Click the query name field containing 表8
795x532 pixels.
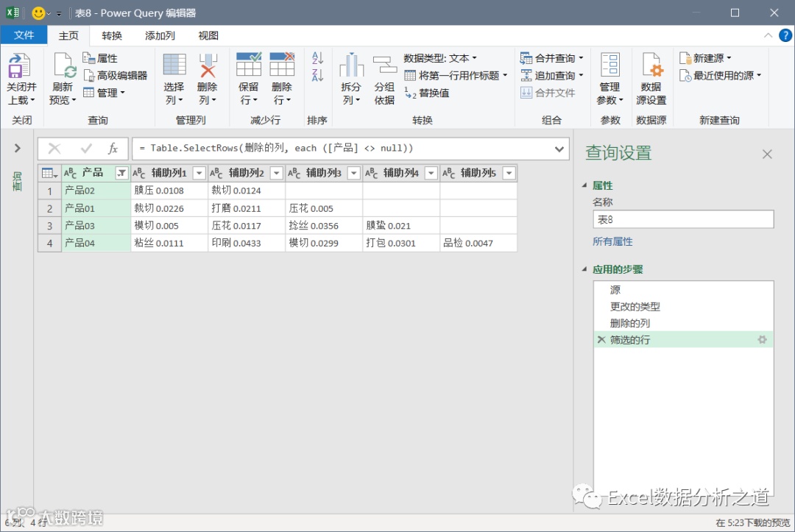pyautogui.click(x=683, y=219)
